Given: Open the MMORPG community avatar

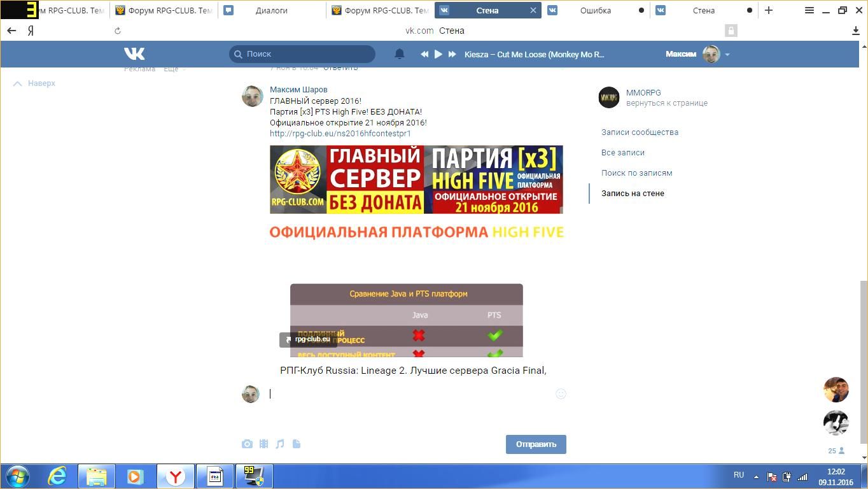Looking at the screenshot, I should 609,97.
